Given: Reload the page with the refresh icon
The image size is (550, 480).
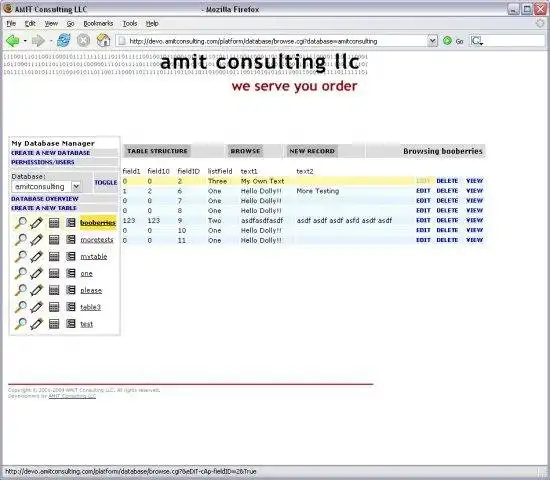Looking at the screenshot, I should [x=64, y=41].
